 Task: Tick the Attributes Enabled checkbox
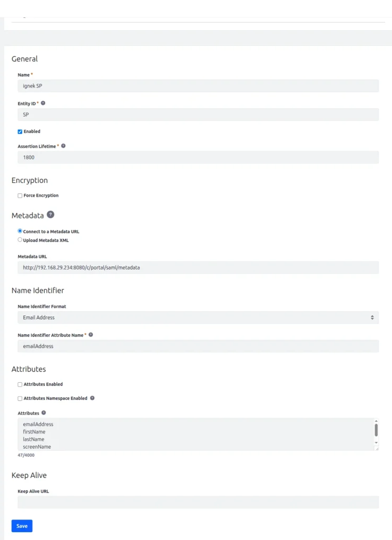(20, 384)
